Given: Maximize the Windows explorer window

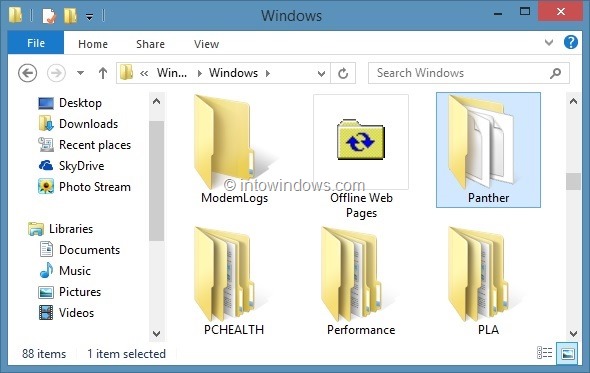Looking at the screenshot, I should [525, 12].
